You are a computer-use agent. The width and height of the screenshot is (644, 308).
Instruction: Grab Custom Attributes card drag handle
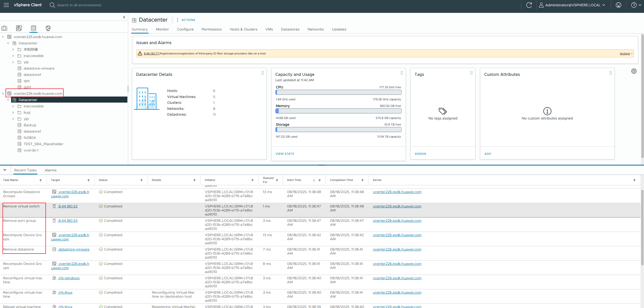click(611, 73)
